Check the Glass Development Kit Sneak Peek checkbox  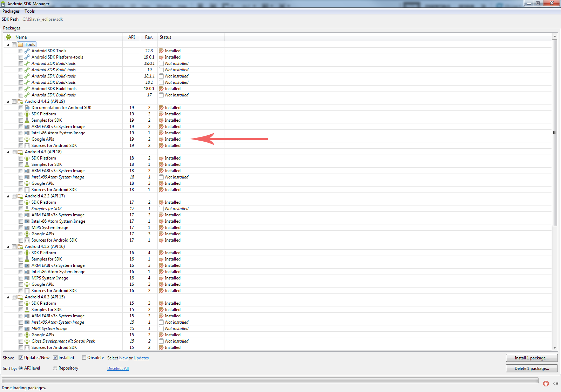(x=21, y=341)
